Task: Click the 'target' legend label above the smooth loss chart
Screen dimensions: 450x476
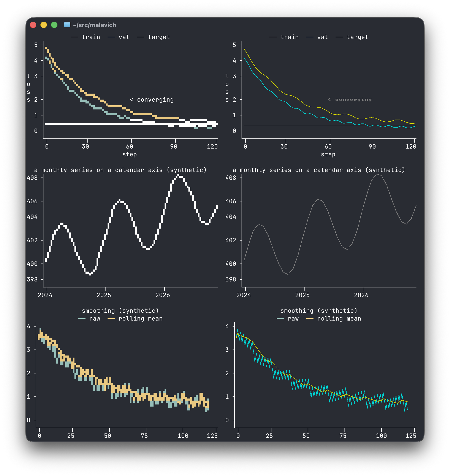Action: point(357,37)
